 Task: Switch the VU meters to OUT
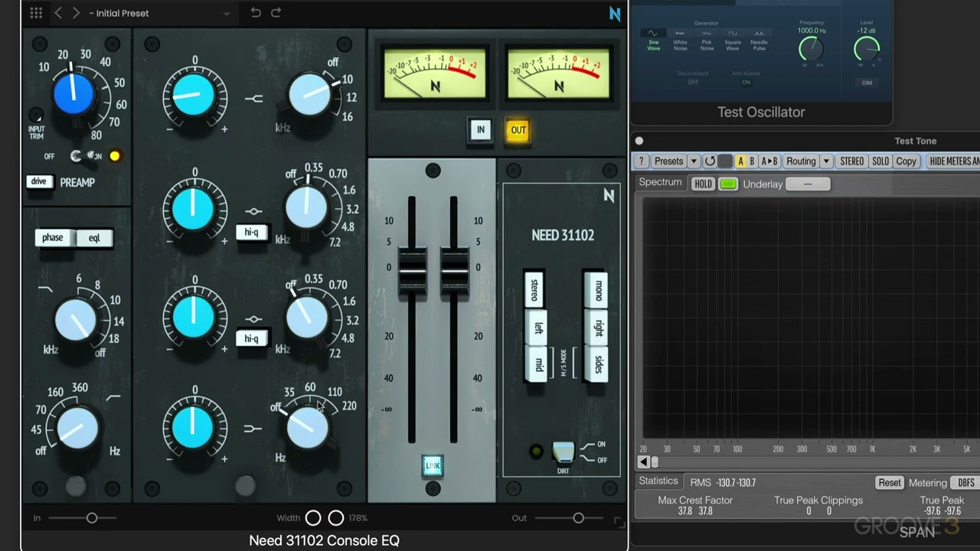coord(518,130)
